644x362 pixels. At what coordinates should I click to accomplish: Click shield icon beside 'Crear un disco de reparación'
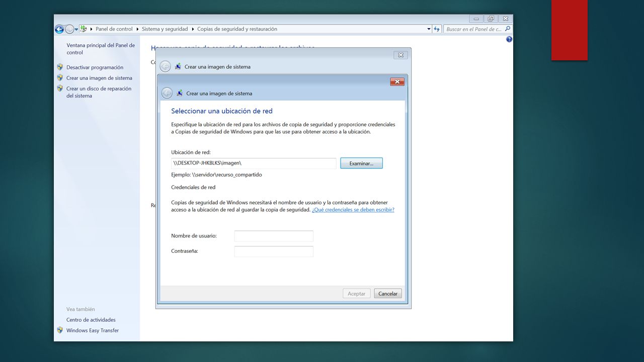[60, 88]
